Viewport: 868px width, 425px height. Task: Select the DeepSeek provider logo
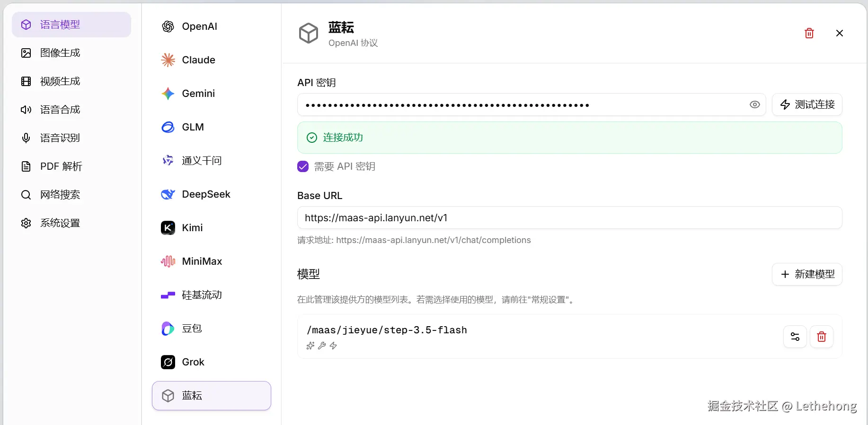[x=168, y=194]
